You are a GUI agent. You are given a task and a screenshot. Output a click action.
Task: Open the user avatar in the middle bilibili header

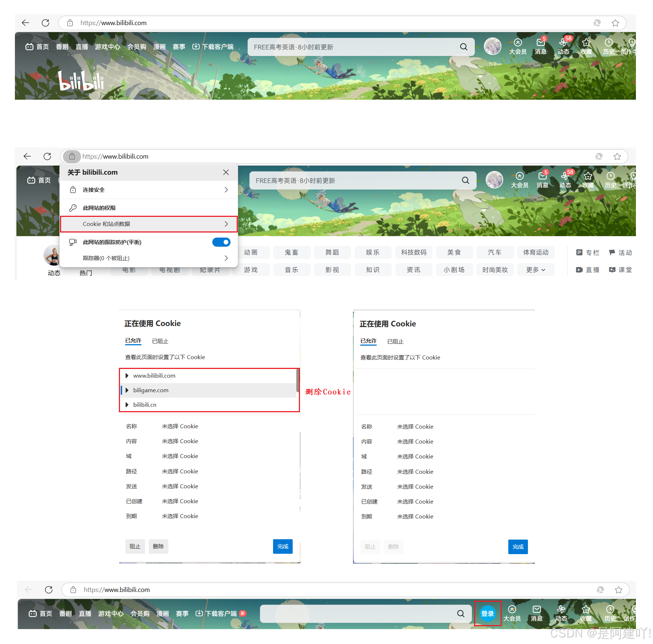coord(494,180)
